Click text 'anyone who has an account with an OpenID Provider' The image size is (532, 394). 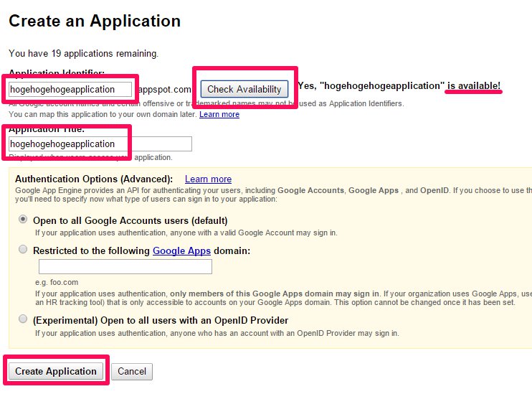(x=263, y=333)
